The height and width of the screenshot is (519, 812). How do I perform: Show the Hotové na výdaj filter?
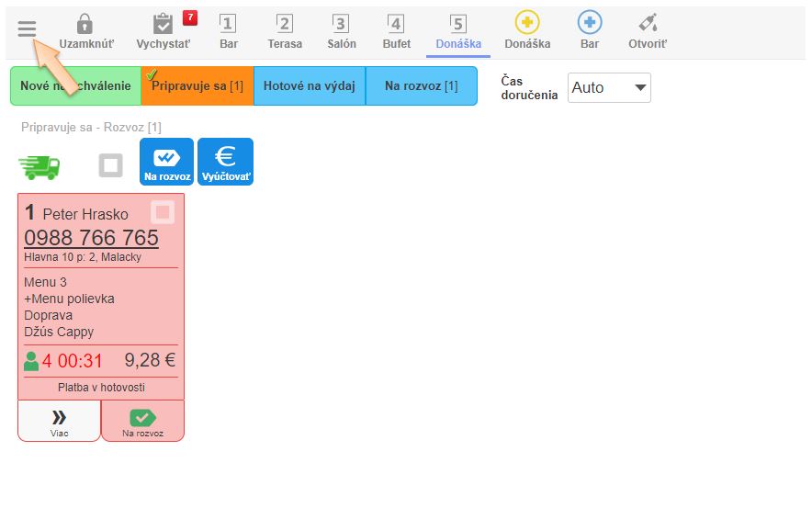309,86
